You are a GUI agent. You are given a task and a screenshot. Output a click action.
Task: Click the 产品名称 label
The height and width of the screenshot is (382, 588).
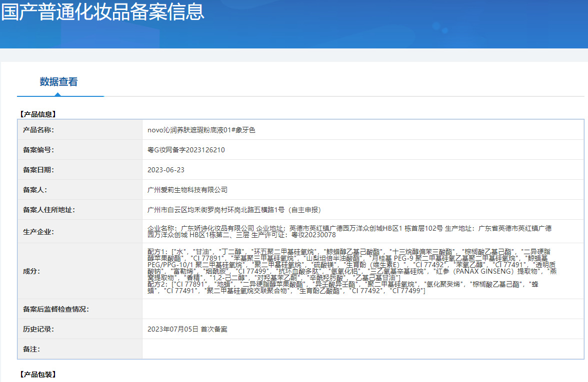coord(38,130)
